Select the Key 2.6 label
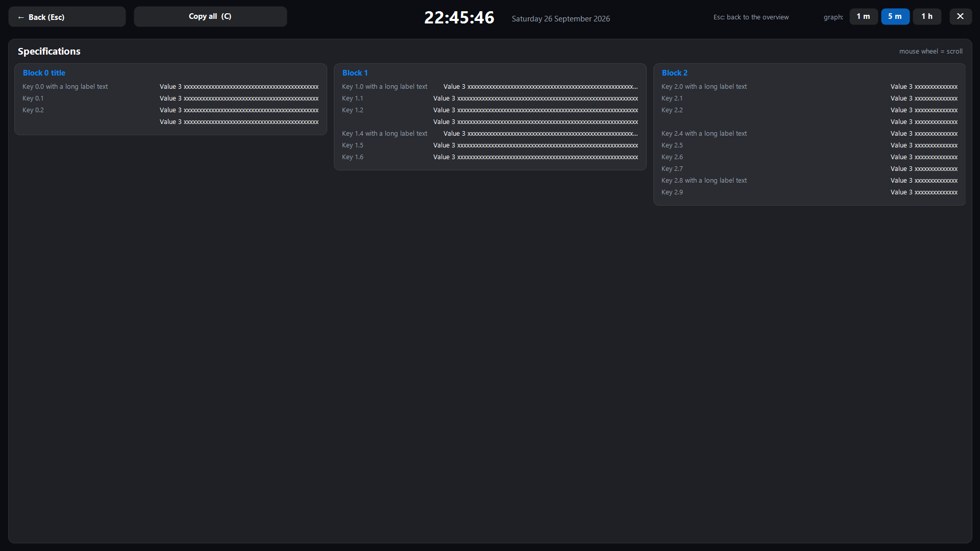Viewport: 980px width, 551px height. coord(672,157)
